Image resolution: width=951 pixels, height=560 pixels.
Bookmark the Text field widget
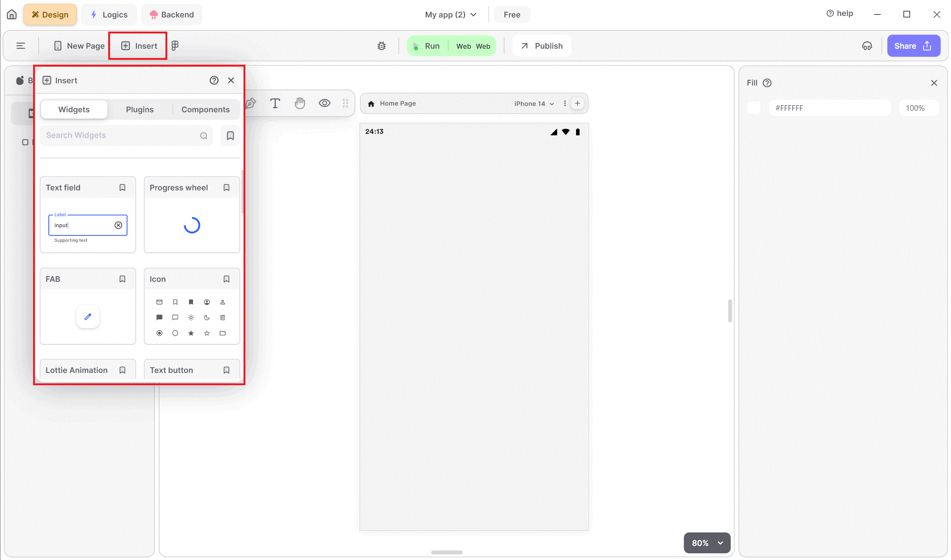[x=122, y=187]
